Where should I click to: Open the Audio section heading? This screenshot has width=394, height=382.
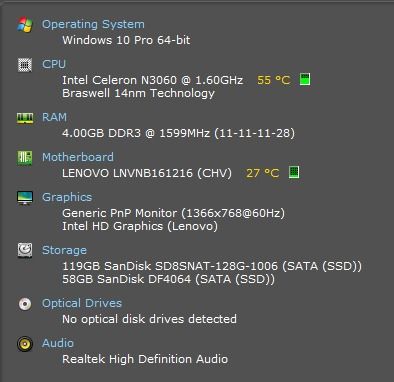(x=58, y=343)
